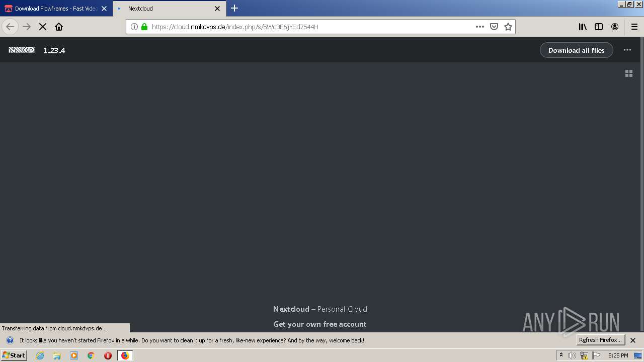Open the Firefox home page

click(x=59, y=27)
